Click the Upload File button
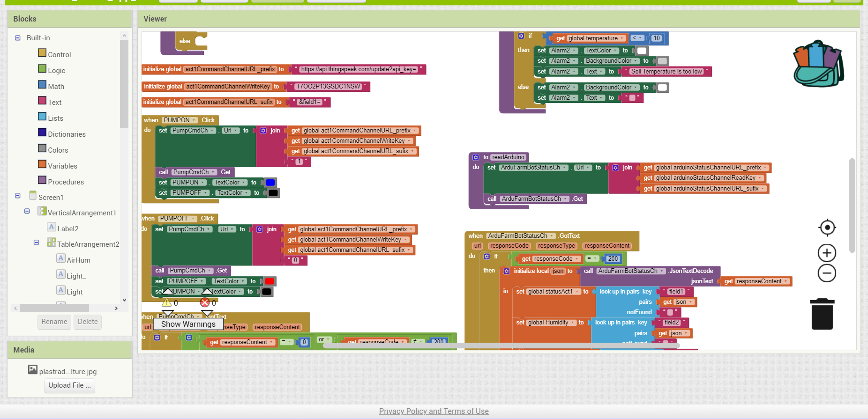This screenshot has height=419, width=868. 70,385
